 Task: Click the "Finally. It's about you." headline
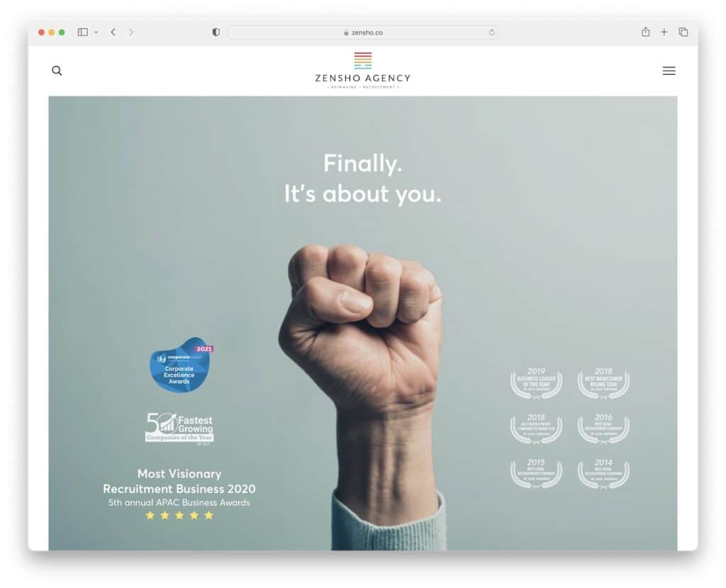[362, 179]
